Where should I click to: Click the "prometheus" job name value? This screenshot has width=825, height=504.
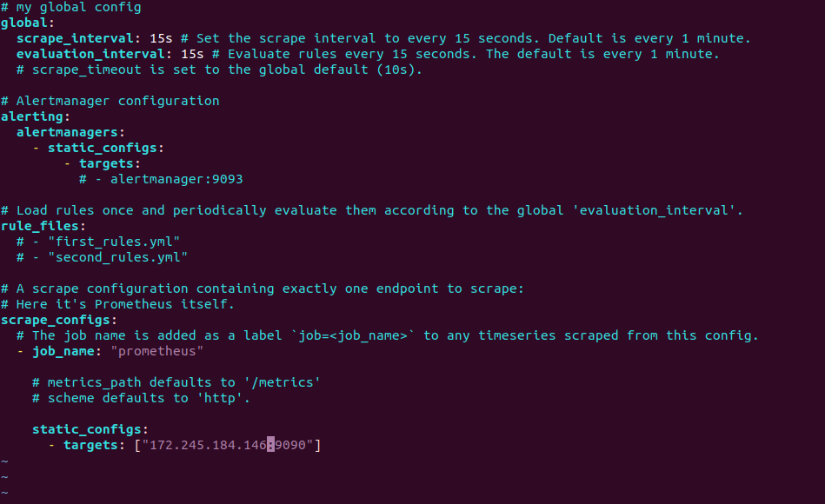click(x=157, y=351)
